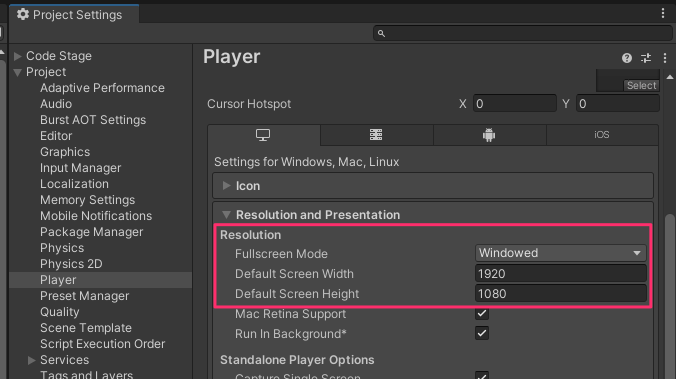Click the Default Screen Width label
Viewport: 676px width, 379px height.
[x=294, y=274]
